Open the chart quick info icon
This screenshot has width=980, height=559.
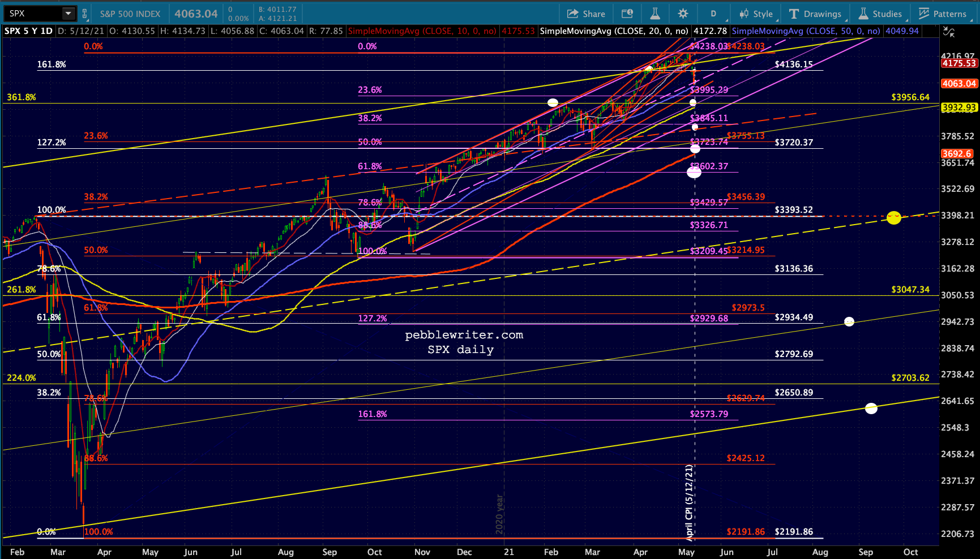pyautogui.click(x=627, y=14)
